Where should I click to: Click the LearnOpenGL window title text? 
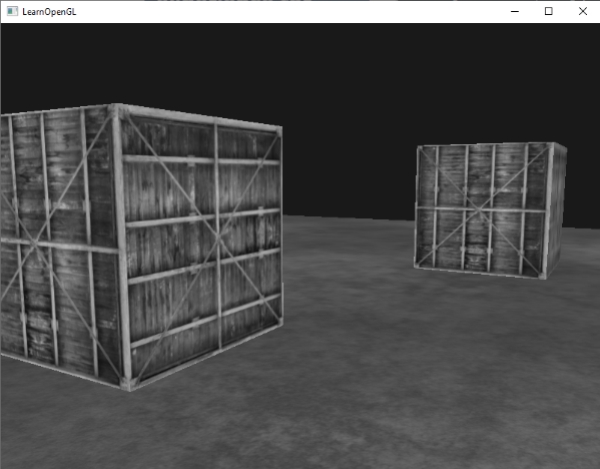[x=49, y=11]
